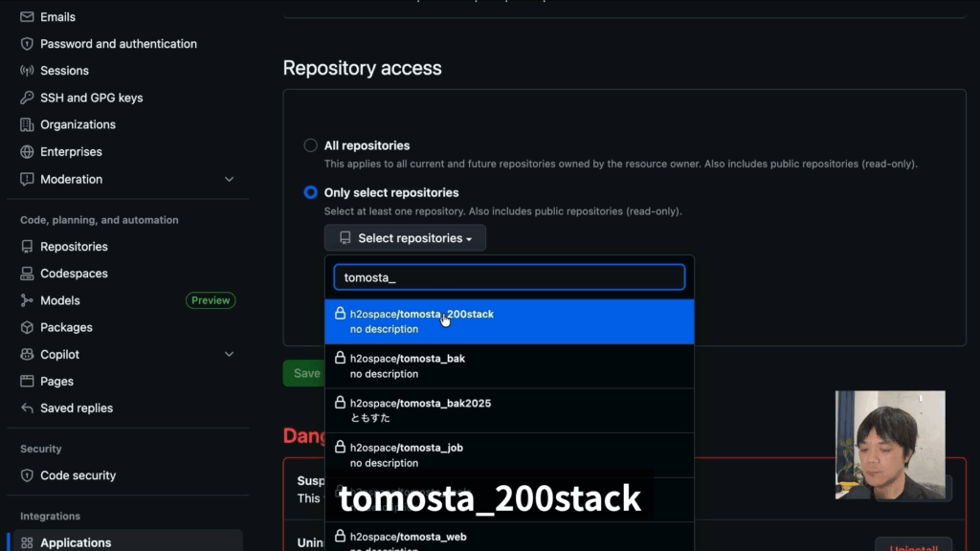
Task: Expand the Moderation section chevron
Action: pos(229,179)
